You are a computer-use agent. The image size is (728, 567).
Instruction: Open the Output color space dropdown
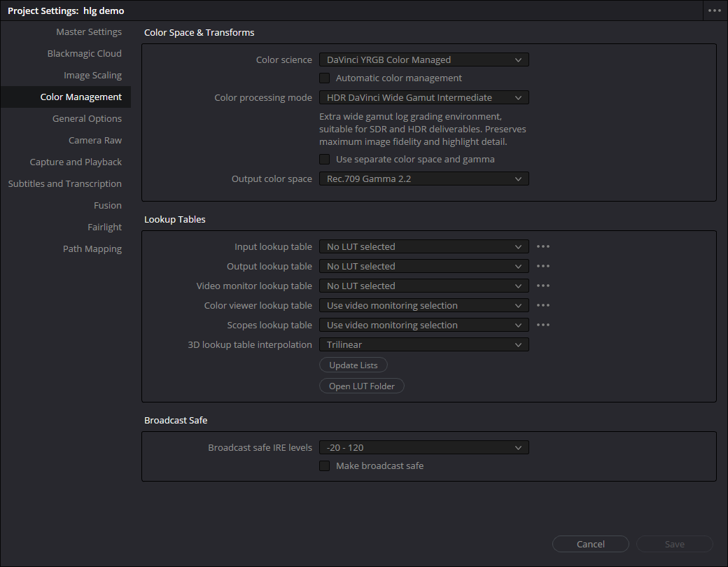(x=423, y=179)
